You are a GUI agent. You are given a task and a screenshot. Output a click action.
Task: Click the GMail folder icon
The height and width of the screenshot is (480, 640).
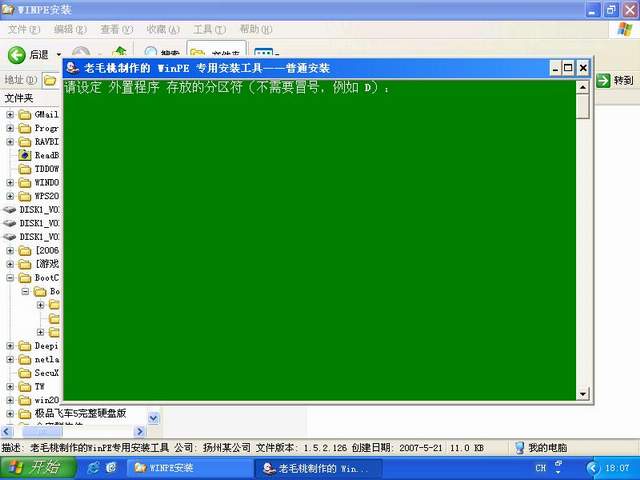[25, 115]
